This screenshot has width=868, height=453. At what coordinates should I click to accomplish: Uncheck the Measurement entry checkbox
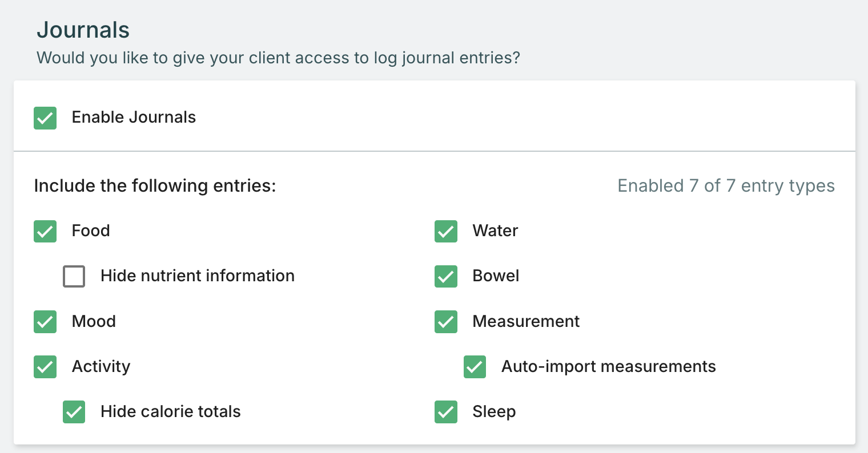click(x=446, y=322)
